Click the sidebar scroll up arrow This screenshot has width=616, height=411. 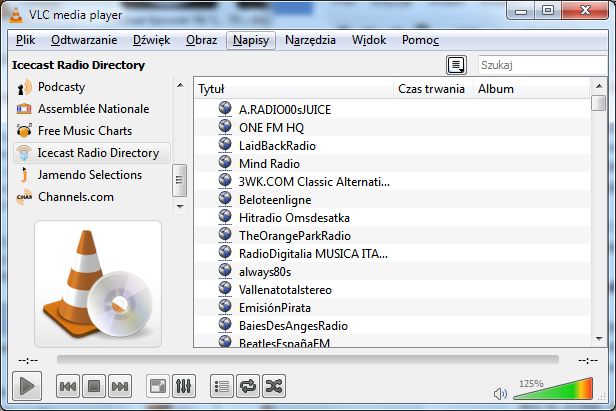click(180, 85)
